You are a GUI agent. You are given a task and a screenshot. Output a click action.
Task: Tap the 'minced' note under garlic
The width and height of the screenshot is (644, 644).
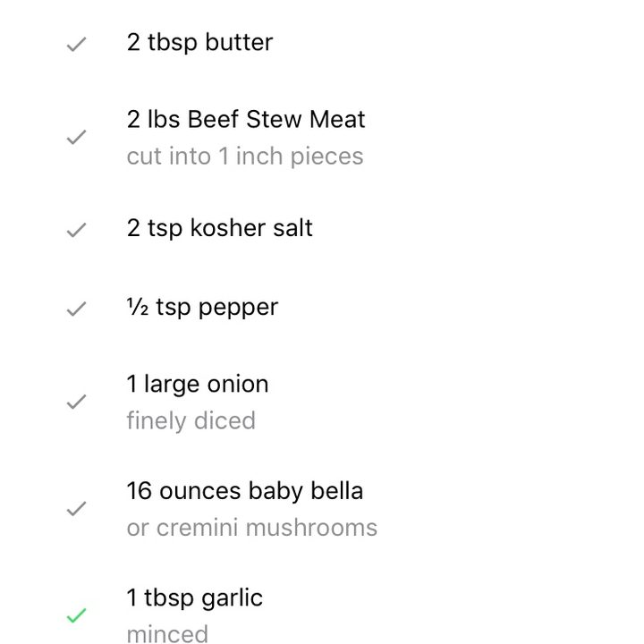pos(167,634)
